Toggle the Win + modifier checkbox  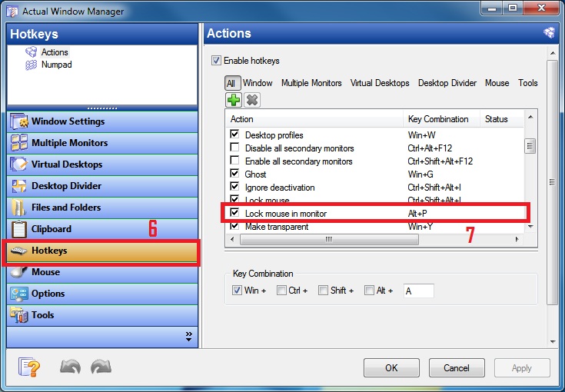(237, 290)
